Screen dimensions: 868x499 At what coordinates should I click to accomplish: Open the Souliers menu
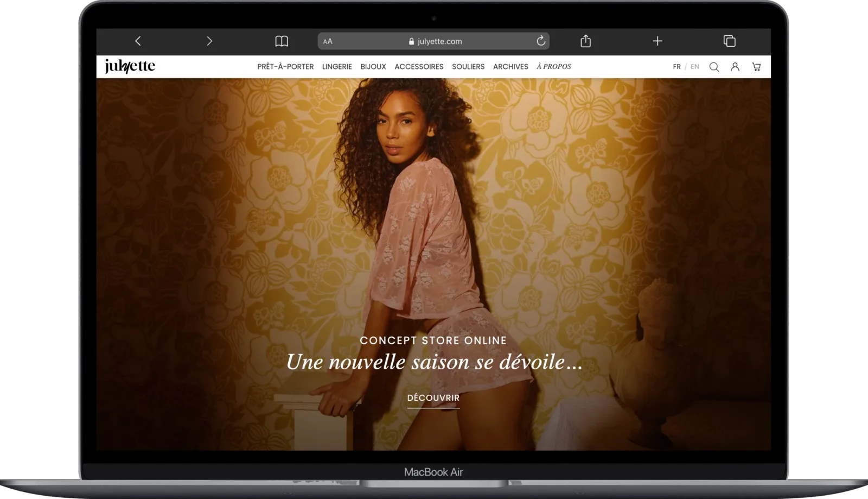(x=468, y=67)
